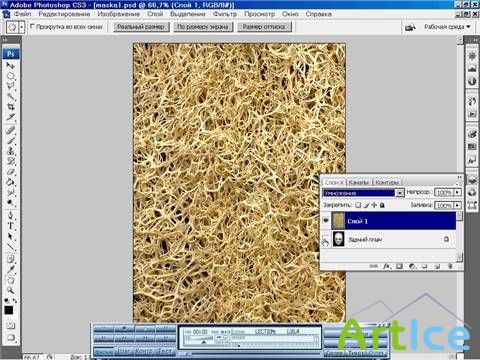480x360 pixels.
Task: Select the Line shape tool
Action: coord(10,247)
